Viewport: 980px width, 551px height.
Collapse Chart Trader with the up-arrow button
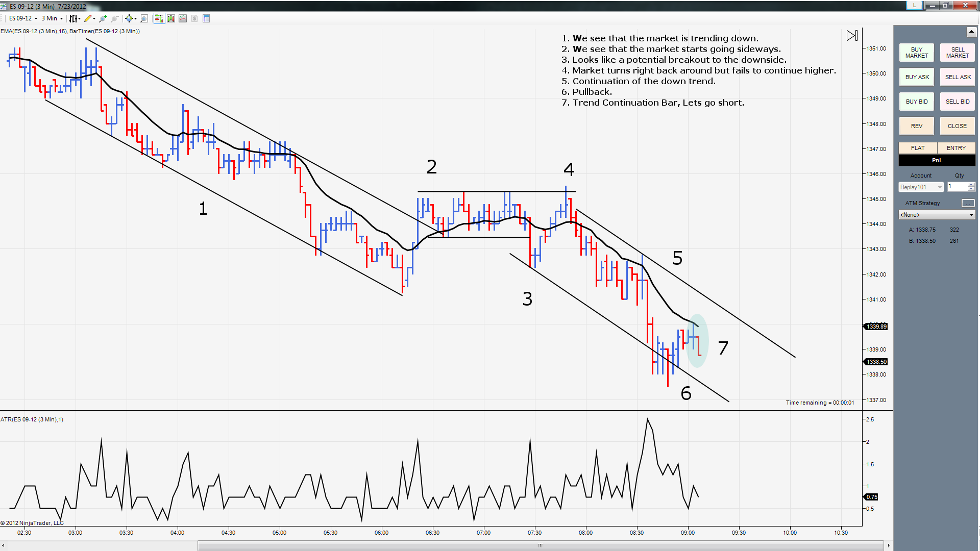[971, 32]
